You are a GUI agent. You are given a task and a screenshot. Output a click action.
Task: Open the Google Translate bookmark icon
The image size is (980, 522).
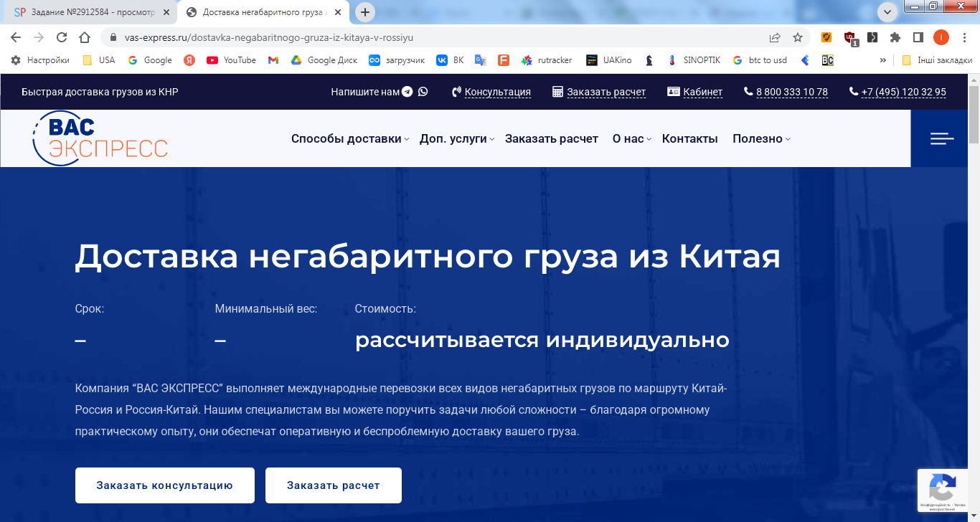481,60
